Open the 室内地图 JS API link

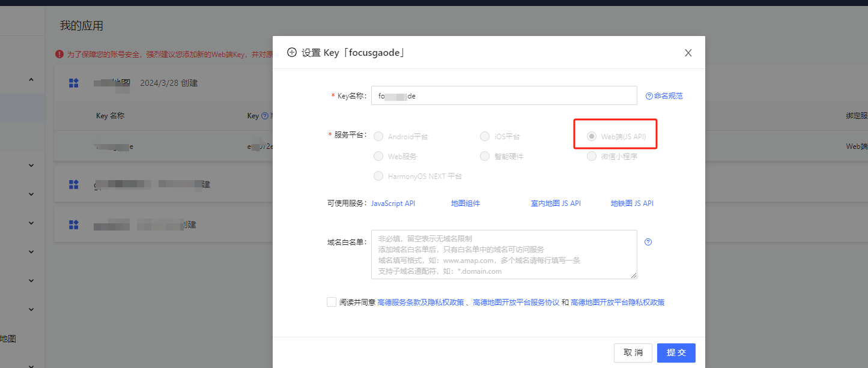coord(556,204)
